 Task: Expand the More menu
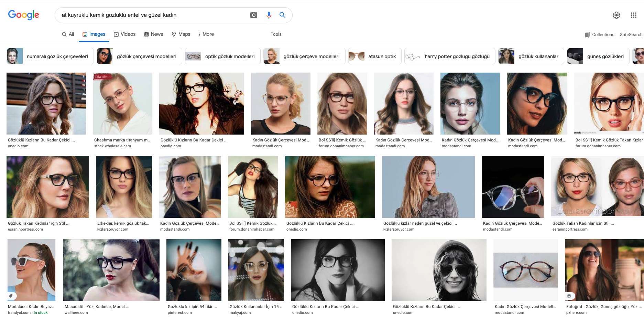pyautogui.click(x=206, y=34)
